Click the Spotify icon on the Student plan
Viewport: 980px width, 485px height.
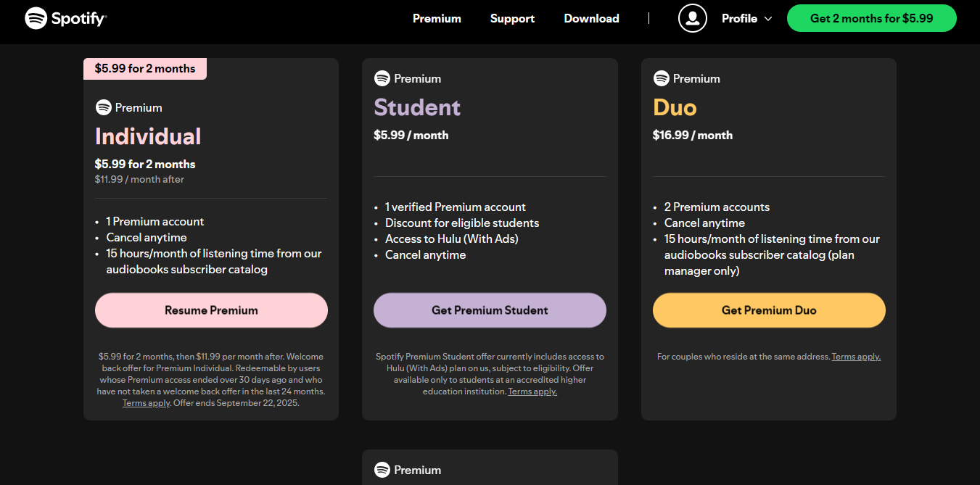click(382, 78)
